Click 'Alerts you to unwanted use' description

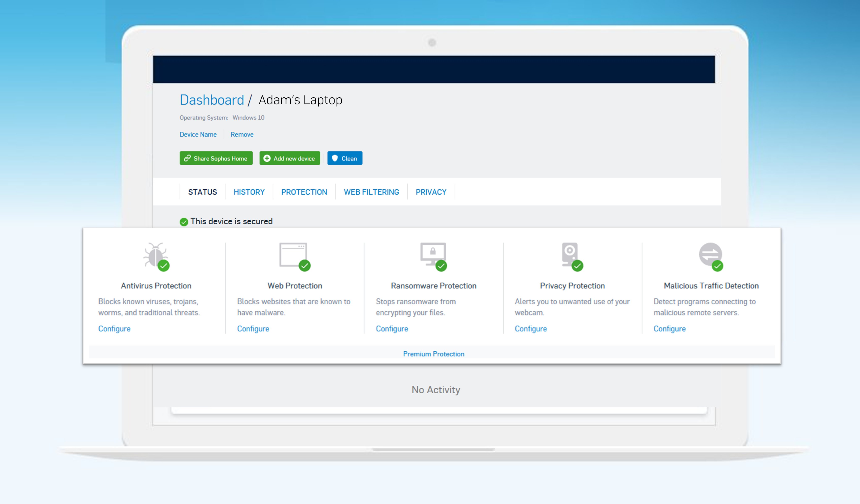click(x=572, y=307)
